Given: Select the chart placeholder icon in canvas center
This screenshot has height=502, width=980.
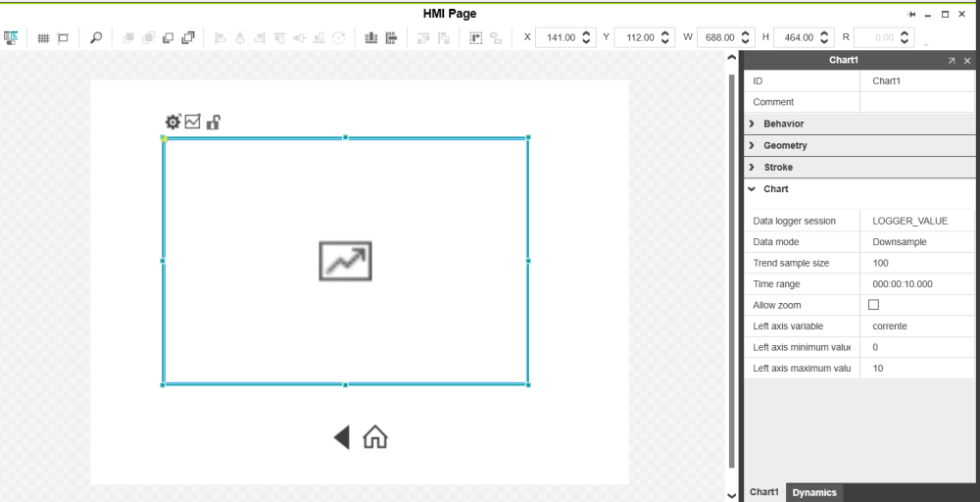Looking at the screenshot, I should pyautogui.click(x=346, y=261).
